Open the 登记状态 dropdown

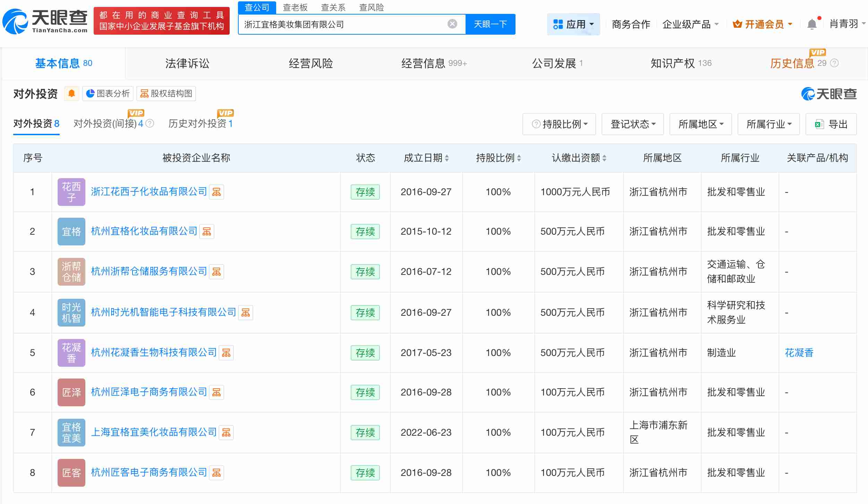click(x=632, y=124)
